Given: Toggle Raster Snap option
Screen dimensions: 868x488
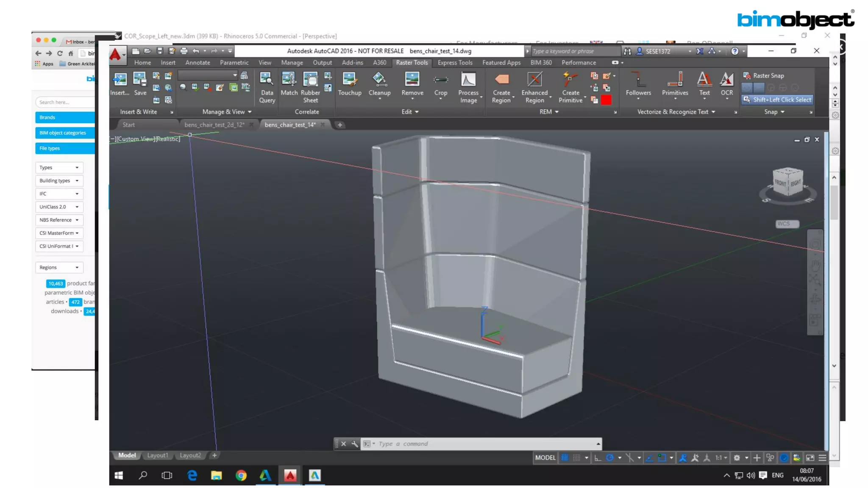Looking at the screenshot, I should click(x=764, y=75).
